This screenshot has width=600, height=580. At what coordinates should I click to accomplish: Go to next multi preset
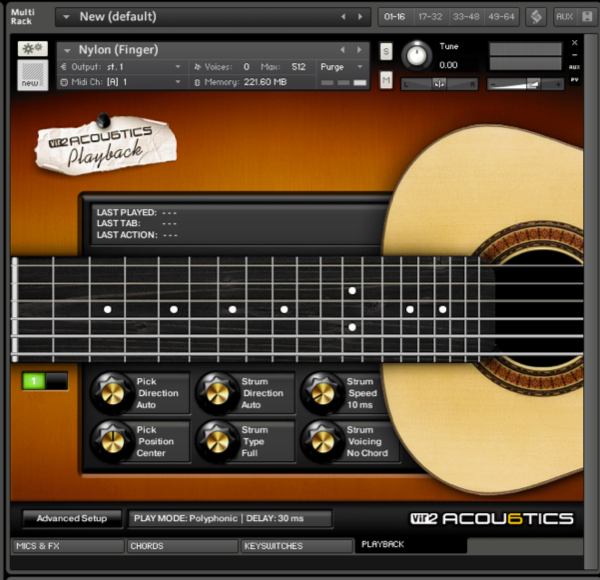[360, 16]
